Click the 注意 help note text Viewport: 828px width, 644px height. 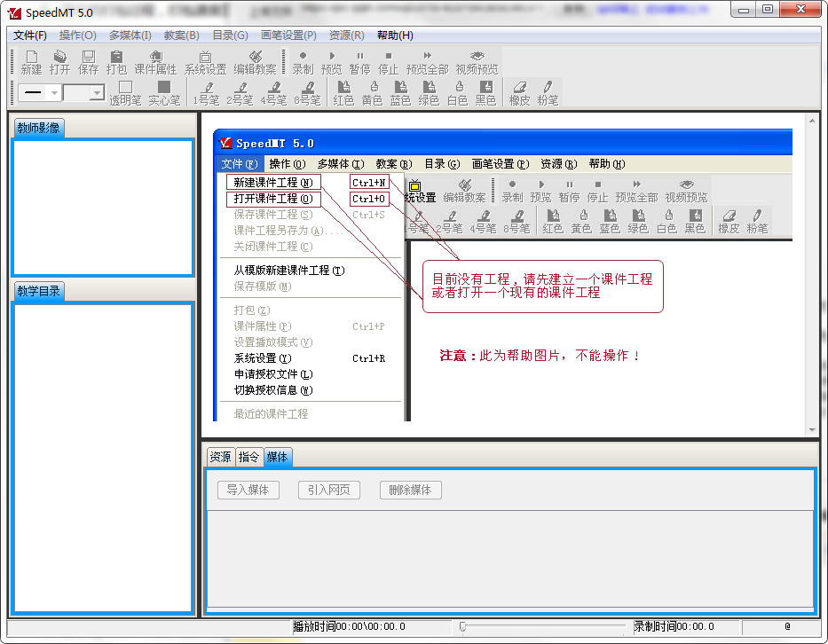[x=540, y=355]
